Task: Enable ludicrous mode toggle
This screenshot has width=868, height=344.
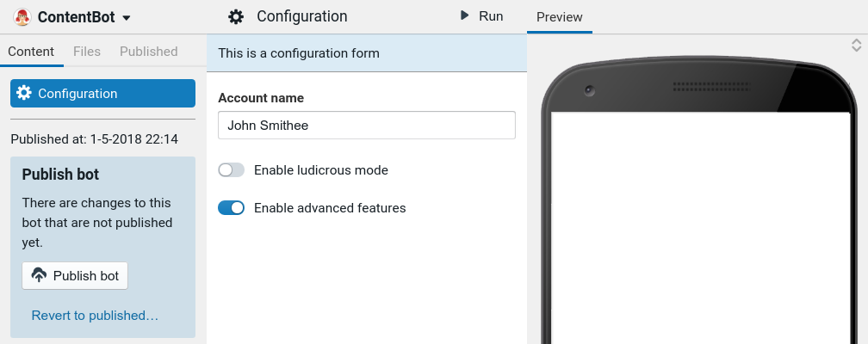Action: [x=232, y=170]
